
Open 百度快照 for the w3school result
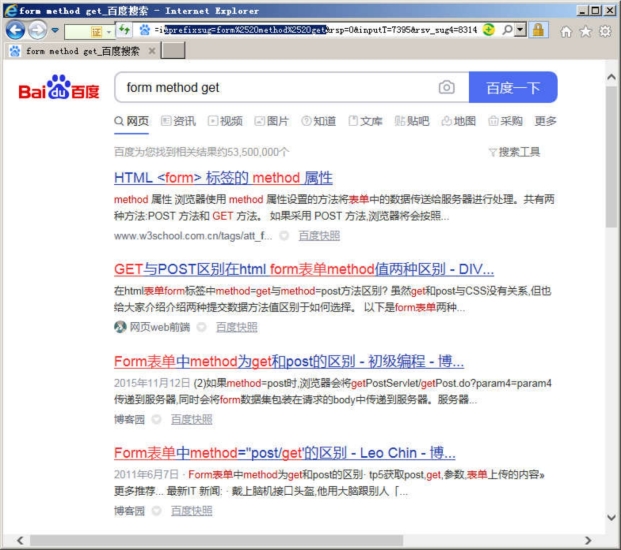pos(319,236)
